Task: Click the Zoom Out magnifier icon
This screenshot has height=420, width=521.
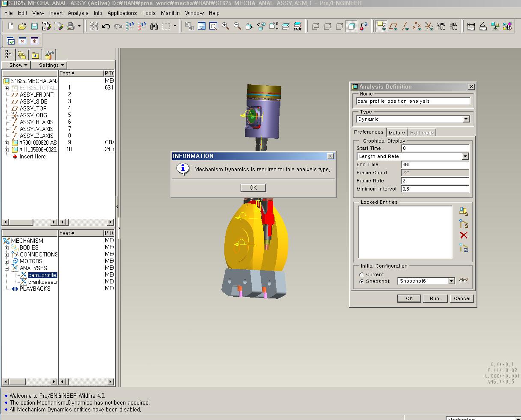Action: tap(237, 27)
